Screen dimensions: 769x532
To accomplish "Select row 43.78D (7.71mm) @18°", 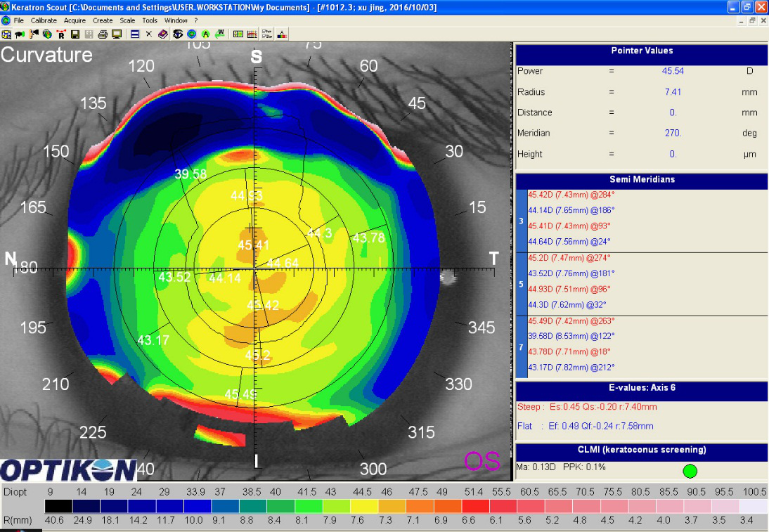I will click(569, 352).
